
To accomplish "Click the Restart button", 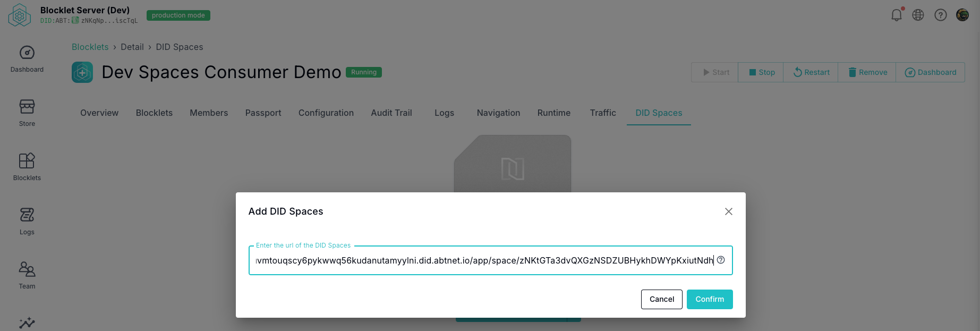I will (811, 72).
